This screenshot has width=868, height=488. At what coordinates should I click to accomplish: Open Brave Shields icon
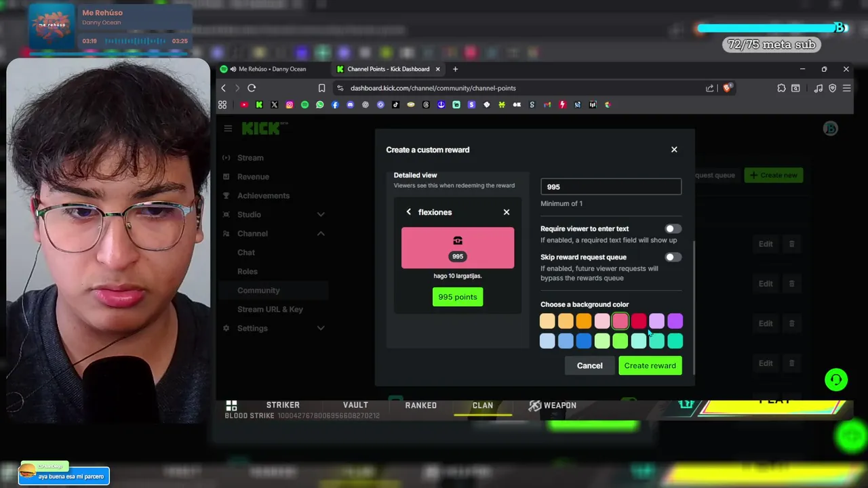pos(727,88)
